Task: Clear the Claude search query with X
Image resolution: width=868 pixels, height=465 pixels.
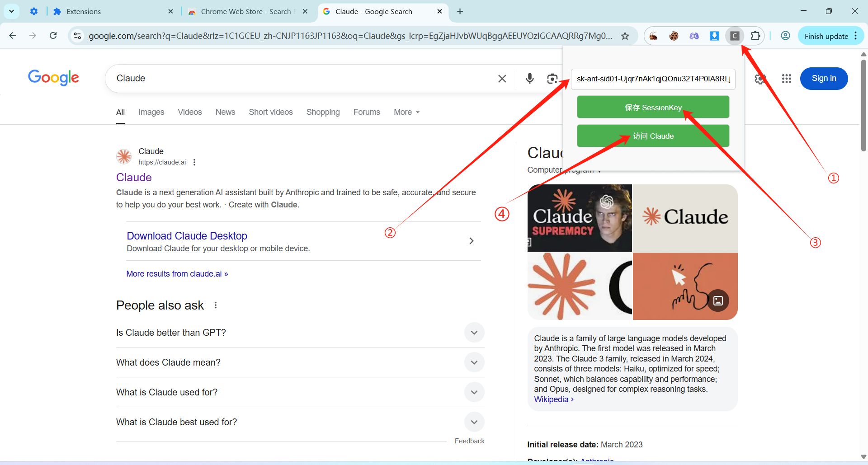Action: pos(502,79)
